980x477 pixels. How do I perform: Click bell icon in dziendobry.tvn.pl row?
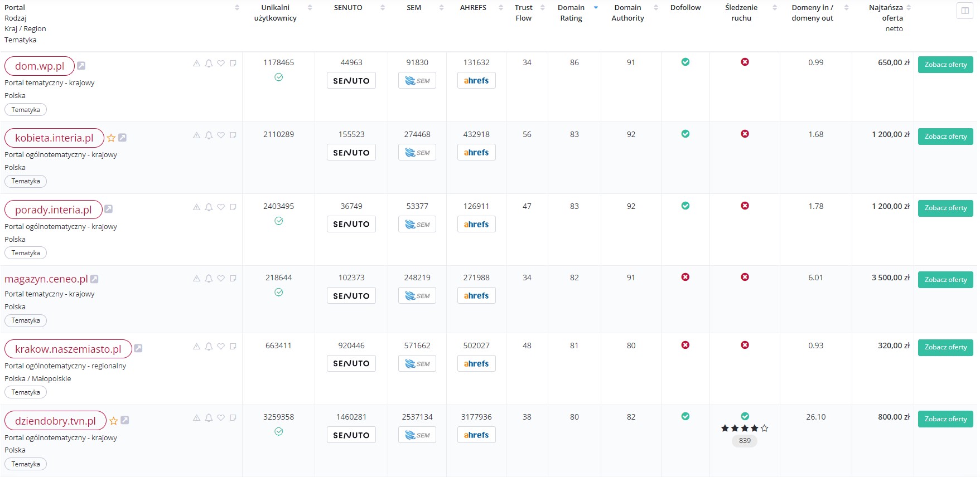point(209,418)
